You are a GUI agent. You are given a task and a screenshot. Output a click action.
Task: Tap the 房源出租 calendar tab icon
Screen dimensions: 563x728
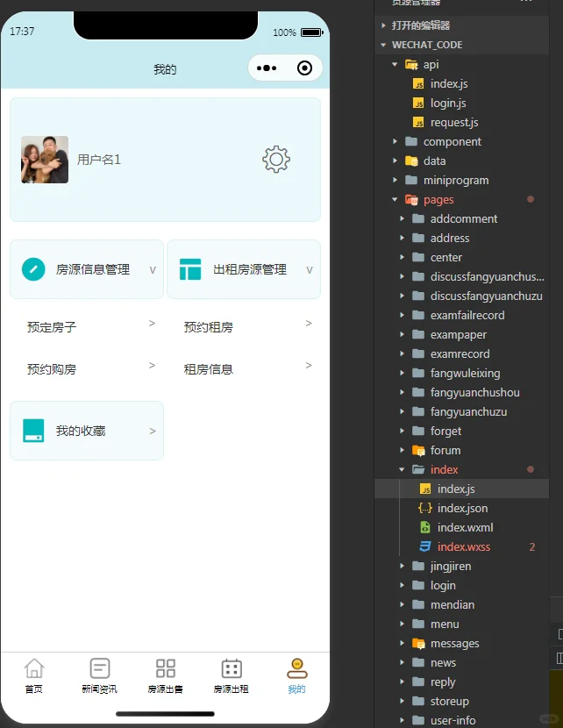pyautogui.click(x=232, y=668)
